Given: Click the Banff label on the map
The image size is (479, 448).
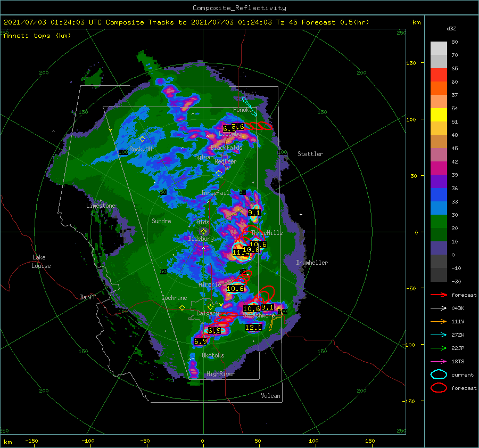Looking at the screenshot, I should click(88, 297).
